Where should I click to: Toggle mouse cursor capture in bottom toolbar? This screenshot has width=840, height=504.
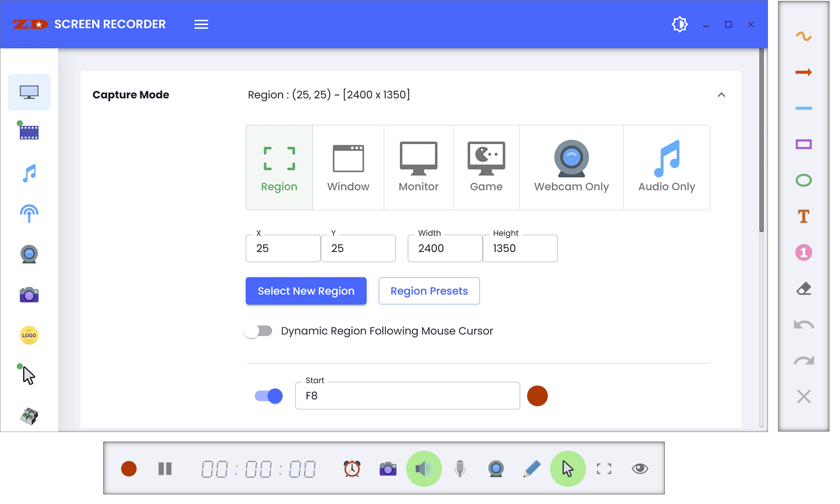click(x=568, y=468)
